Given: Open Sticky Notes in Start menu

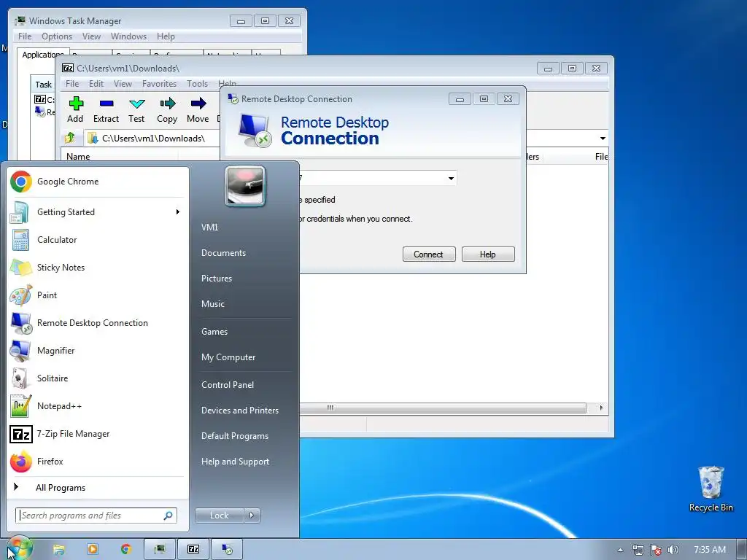Looking at the screenshot, I should (97, 267).
